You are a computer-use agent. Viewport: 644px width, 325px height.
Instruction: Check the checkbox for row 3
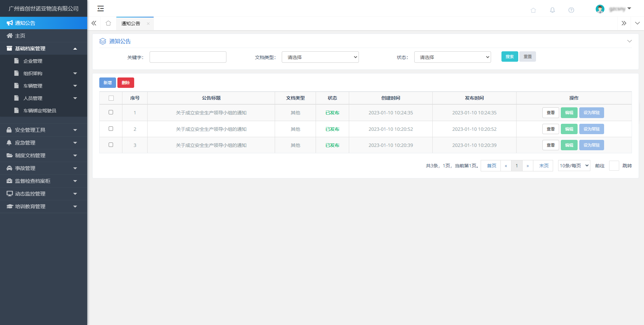pos(111,145)
